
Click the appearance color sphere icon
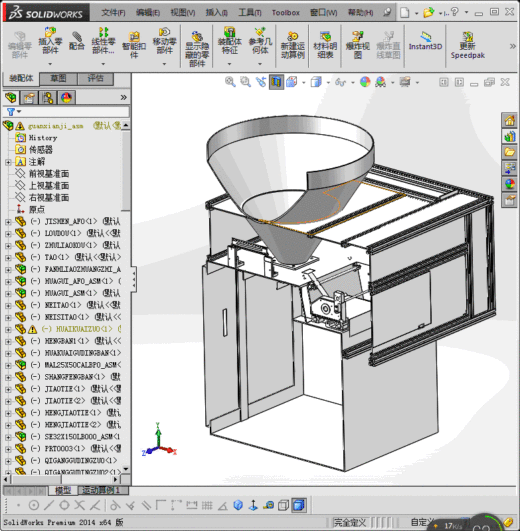(x=365, y=82)
